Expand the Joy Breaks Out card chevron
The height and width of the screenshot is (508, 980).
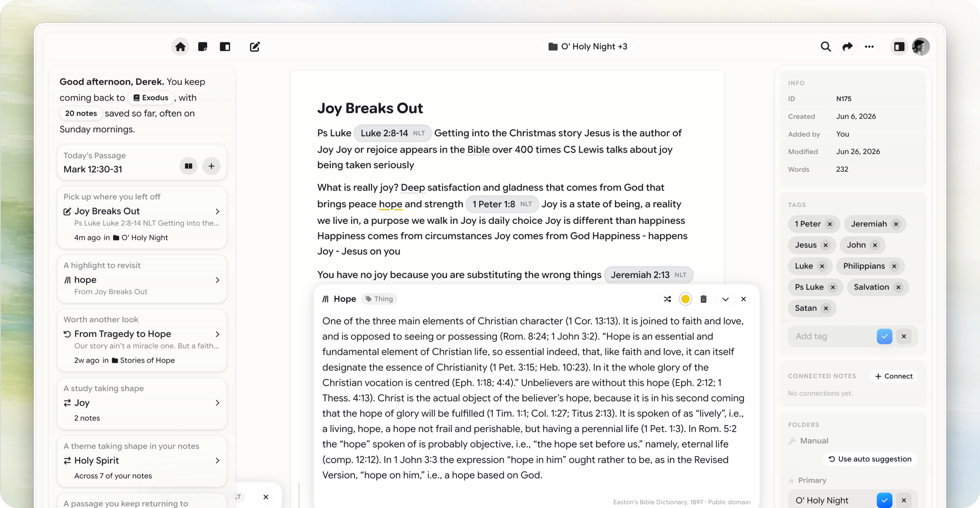(x=217, y=211)
